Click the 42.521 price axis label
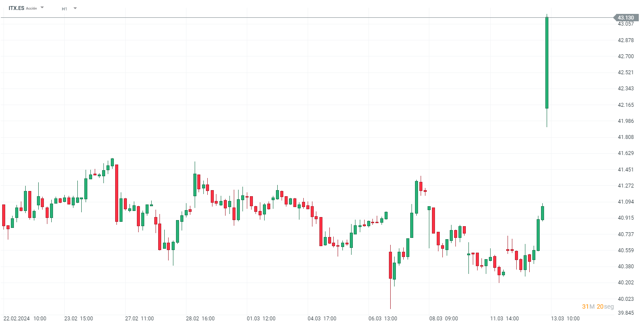This screenshot has height=326, width=644. [625, 72]
